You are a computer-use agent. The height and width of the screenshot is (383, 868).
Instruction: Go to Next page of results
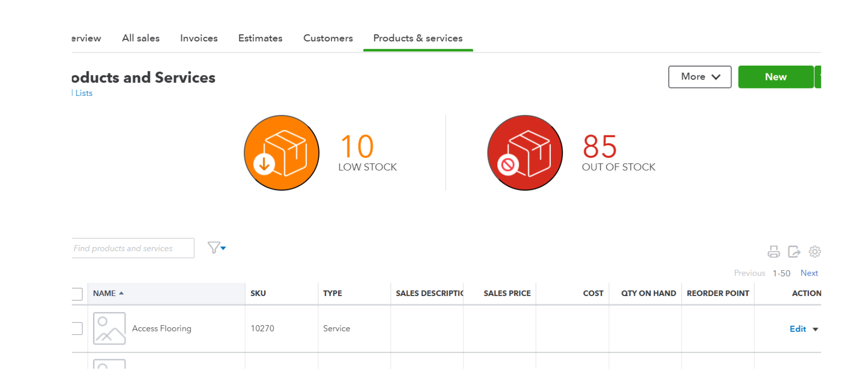click(809, 273)
